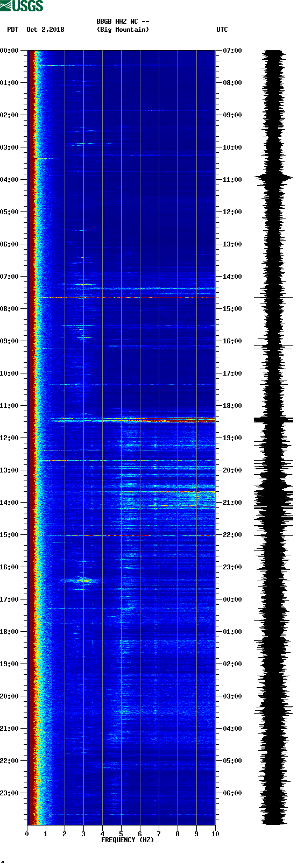Click UTC time label 07:00
The width and height of the screenshot is (297, 868).
(x=232, y=51)
